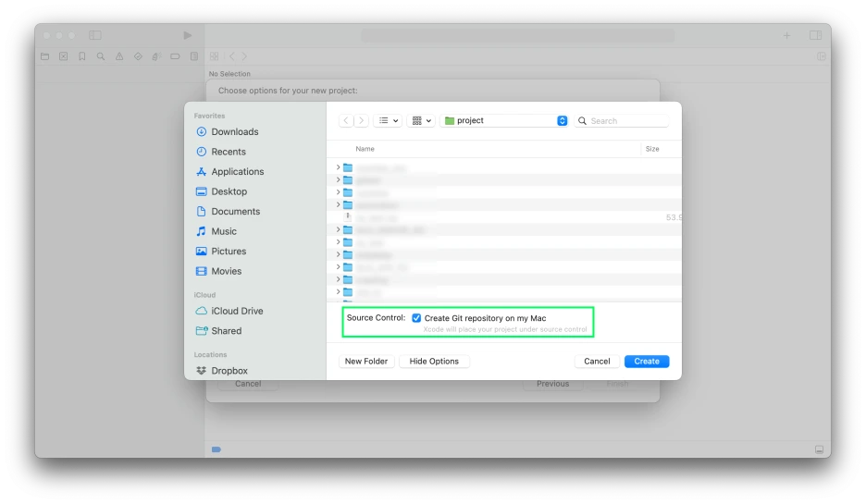Open the Project navigator folder icon in Xcode
The width and height of the screenshot is (866, 504).
(x=44, y=56)
